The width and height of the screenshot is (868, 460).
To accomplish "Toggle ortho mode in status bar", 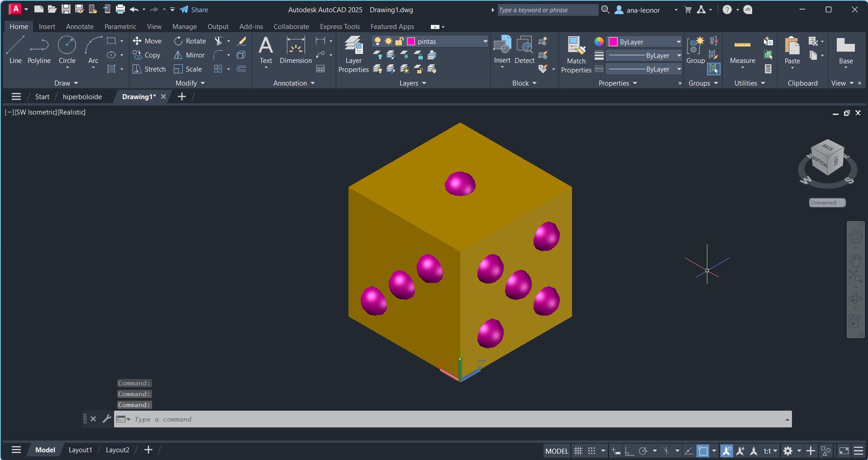I will 630,451.
